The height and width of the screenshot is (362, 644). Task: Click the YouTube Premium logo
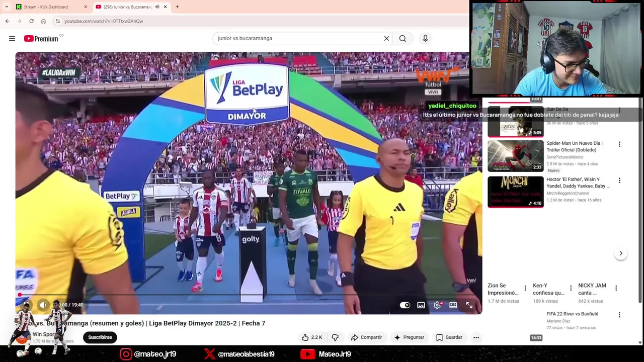41,38
